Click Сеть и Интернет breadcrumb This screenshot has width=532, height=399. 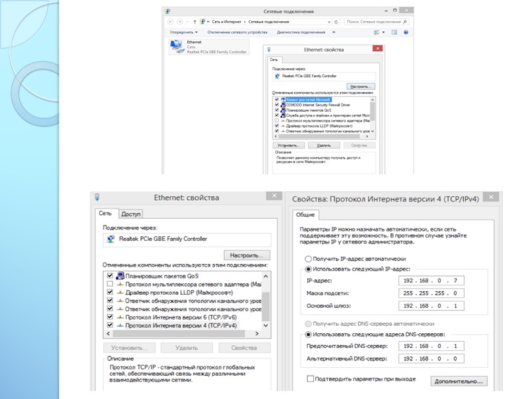click(226, 22)
